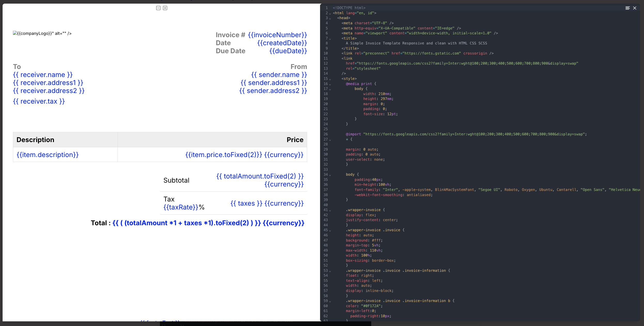The height and width of the screenshot is (326, 644).
Task: Click the 'Due Date' label
Action: [230, 51]
